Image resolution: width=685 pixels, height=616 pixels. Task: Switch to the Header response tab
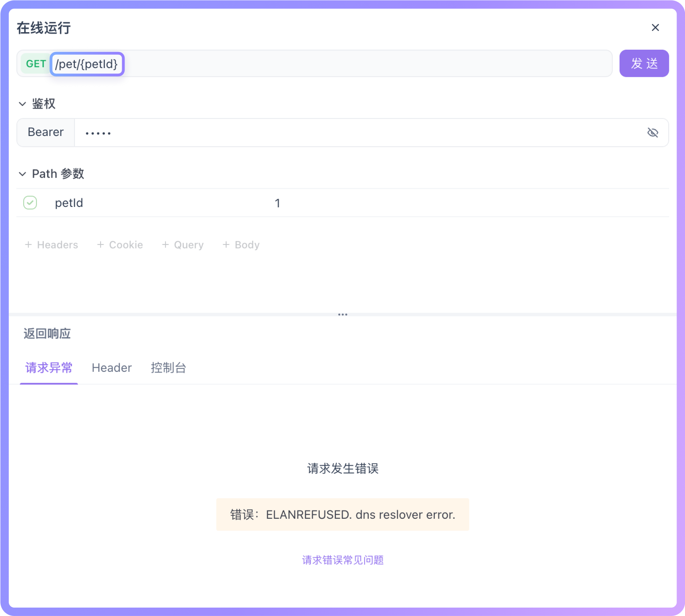coord(111,367)
